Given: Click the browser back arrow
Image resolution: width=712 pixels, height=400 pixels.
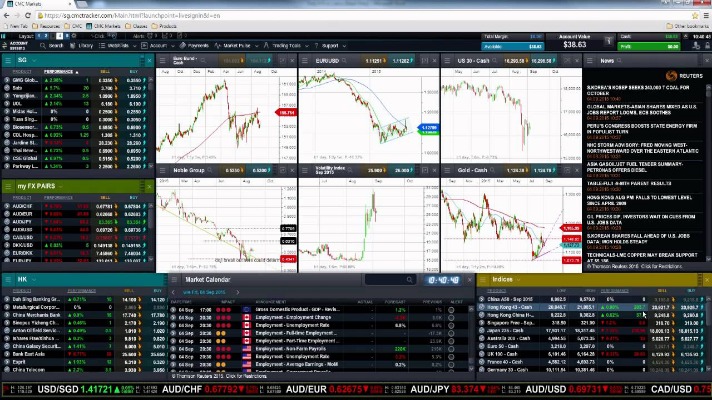Looking at the screenshot, I should tap(8, 16).
